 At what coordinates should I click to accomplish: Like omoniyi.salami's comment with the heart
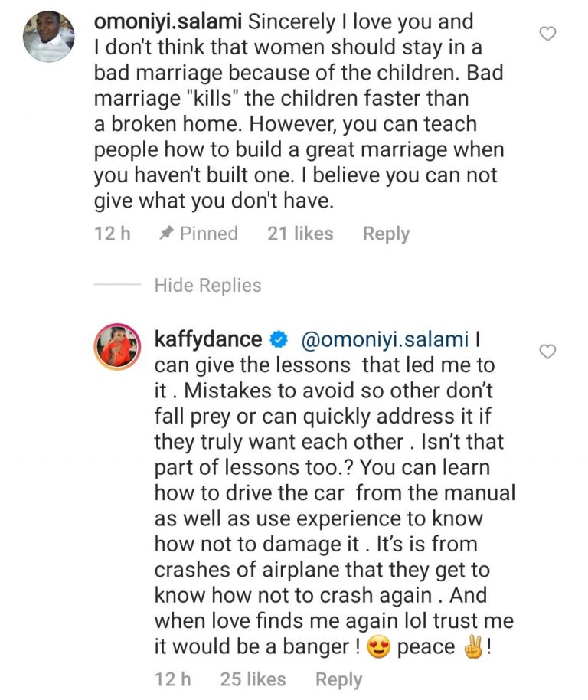547,34
